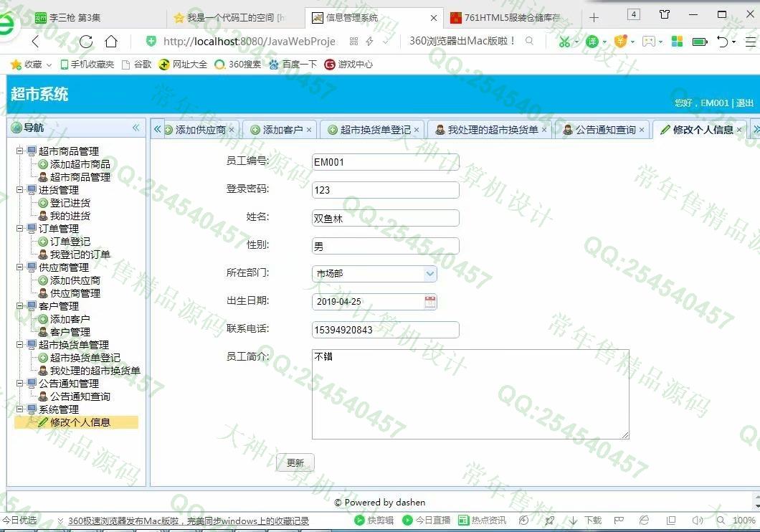Open browser hamburger menu
The height and width of the screenshot is (532, 760).
pyautogui.click(x=750, y=42)
